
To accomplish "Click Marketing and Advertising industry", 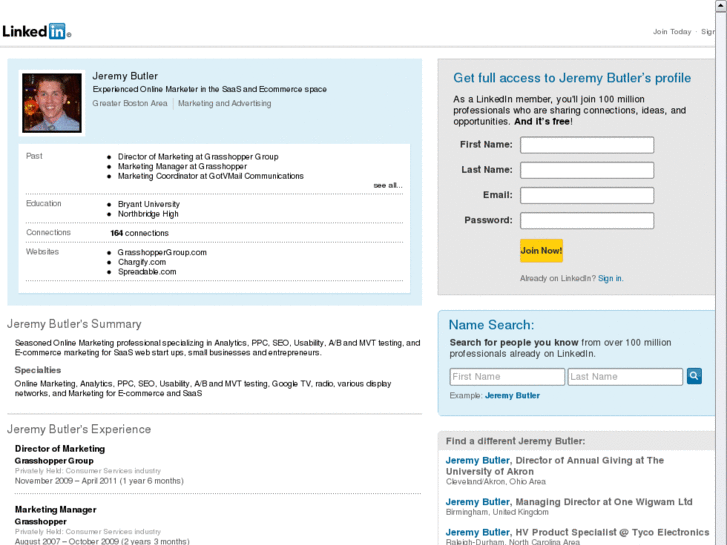I will (x=224, y=103).
